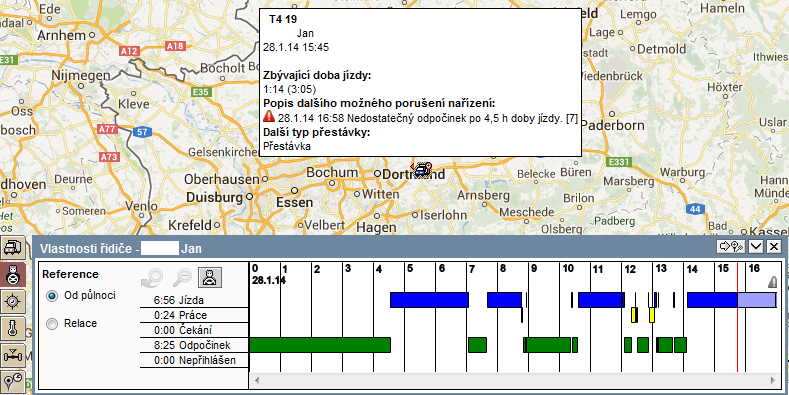Click the dark blue driving block at hour 14

[x=713, y=300]
